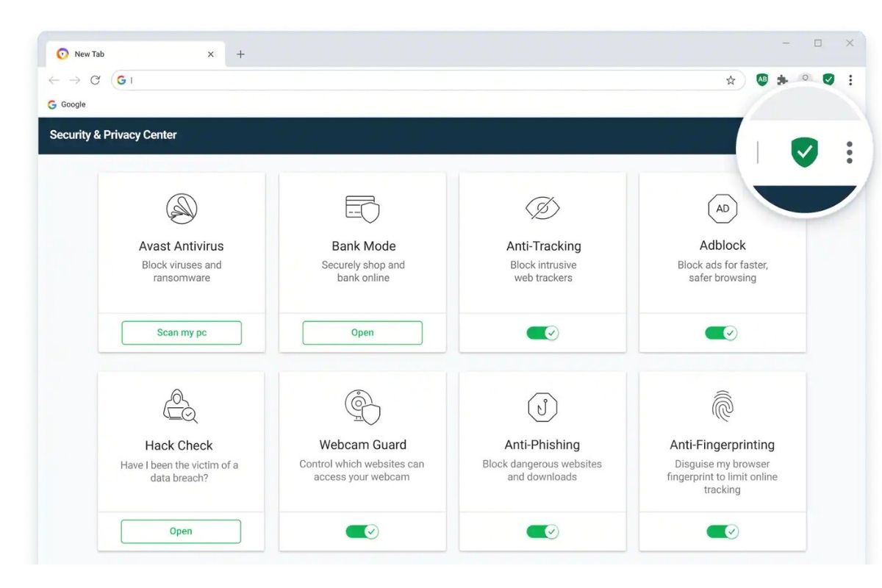The image size is (882, 588).
Task: Maximize the browser window
Action: click(x=817, y=43)
